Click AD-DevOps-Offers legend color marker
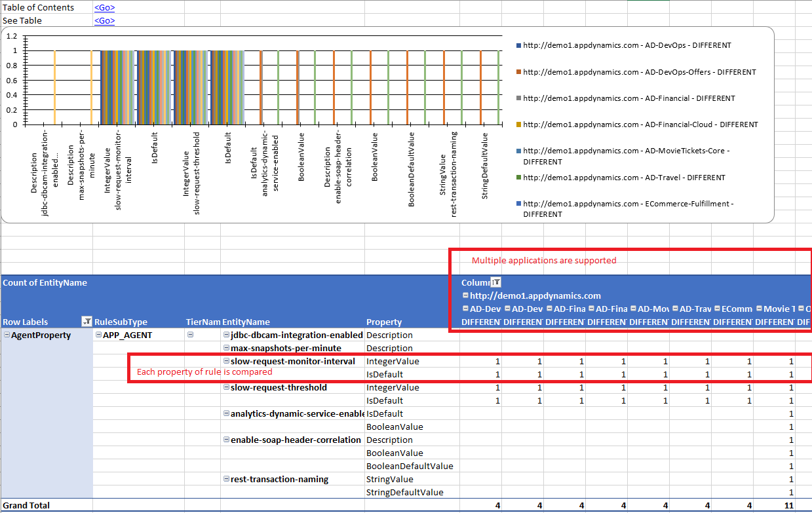Image resolution: width=812 pixels, height=513 pixels. coord(518,72)
